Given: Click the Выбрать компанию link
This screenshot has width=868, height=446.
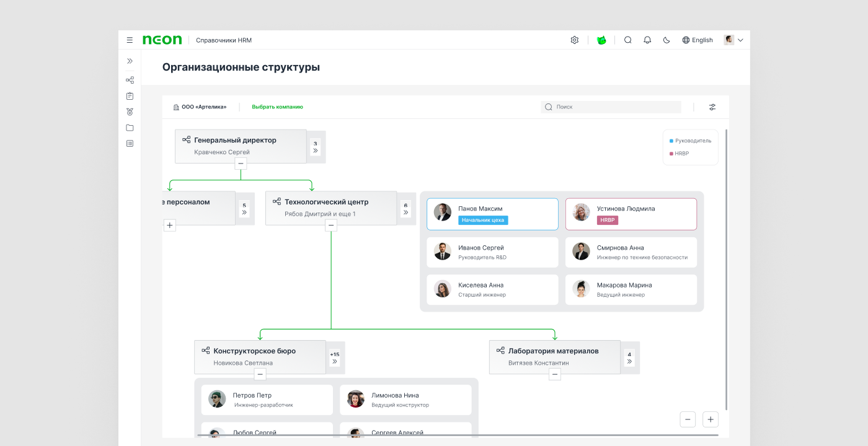Looking at the screenshot, I should click(x=277, y=107).
